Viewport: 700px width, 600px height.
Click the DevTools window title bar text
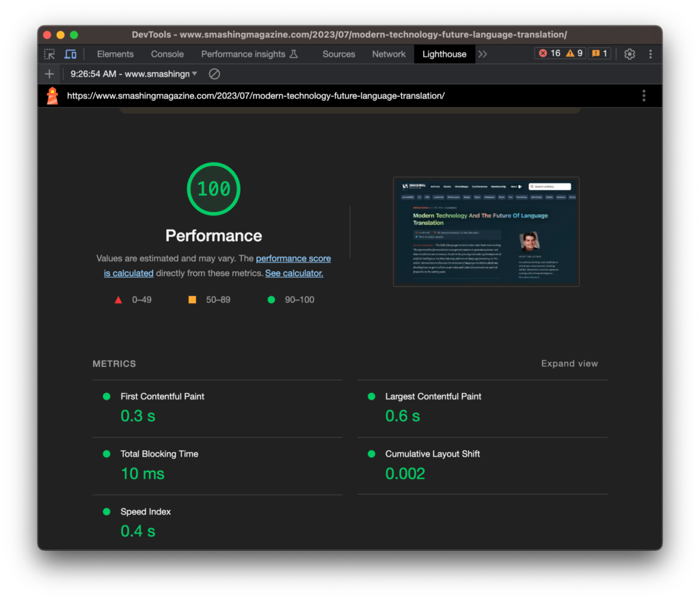349,34
